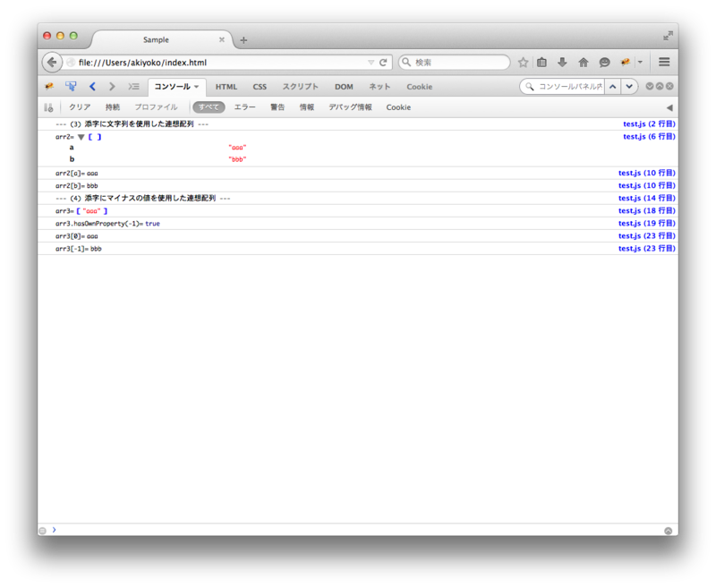
Task: Open the スクリプト panel tab
Action: click(x=300, y=87)
